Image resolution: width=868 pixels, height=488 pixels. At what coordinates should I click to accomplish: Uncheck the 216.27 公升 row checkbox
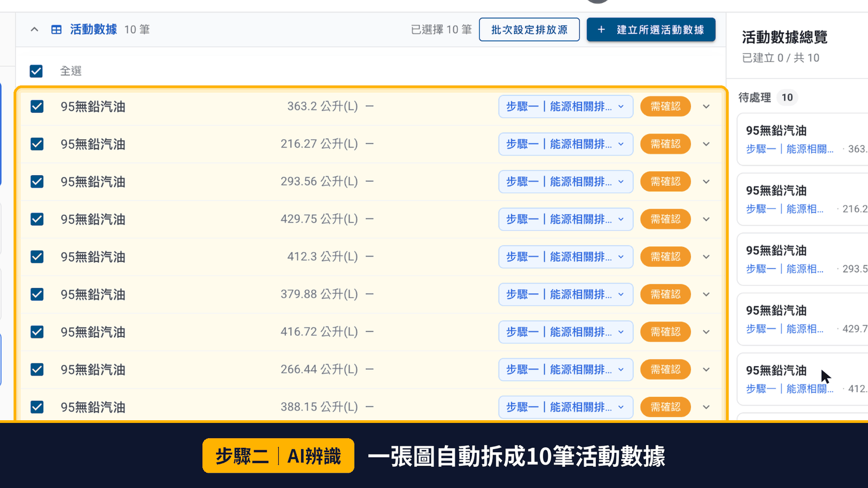[x=37, y=144]
